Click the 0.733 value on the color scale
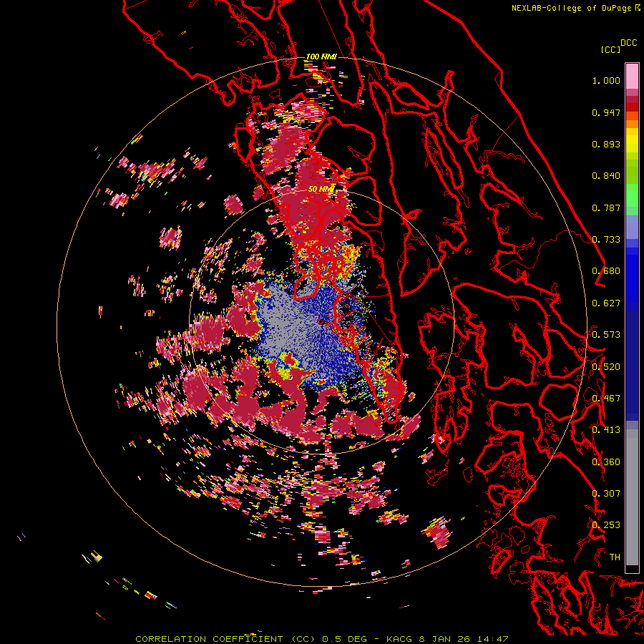Screen dimensions: 644x644 click(x=606, y=240)
